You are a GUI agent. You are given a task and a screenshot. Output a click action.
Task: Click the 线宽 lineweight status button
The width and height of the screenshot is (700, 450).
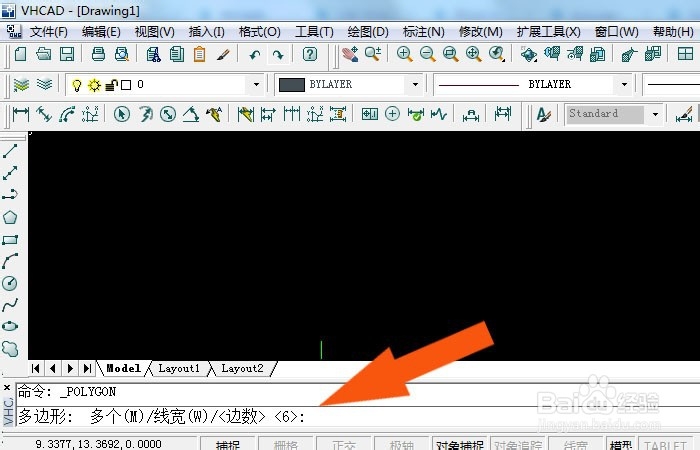pyautogui.click(x=575, y=445)
